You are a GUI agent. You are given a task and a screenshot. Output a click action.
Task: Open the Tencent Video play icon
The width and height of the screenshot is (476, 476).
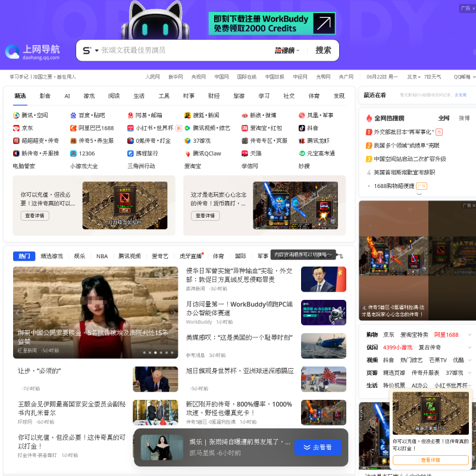coord(187,128)
